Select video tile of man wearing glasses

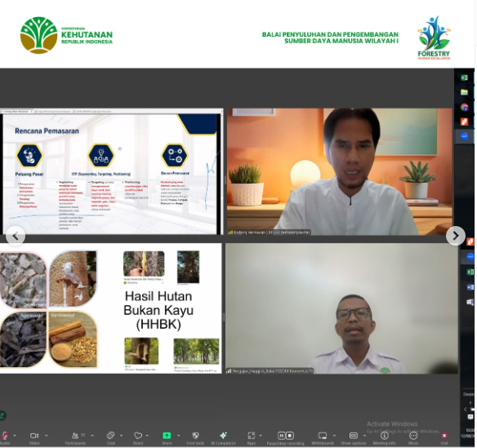pyautogui.click(x=341, y=308)
